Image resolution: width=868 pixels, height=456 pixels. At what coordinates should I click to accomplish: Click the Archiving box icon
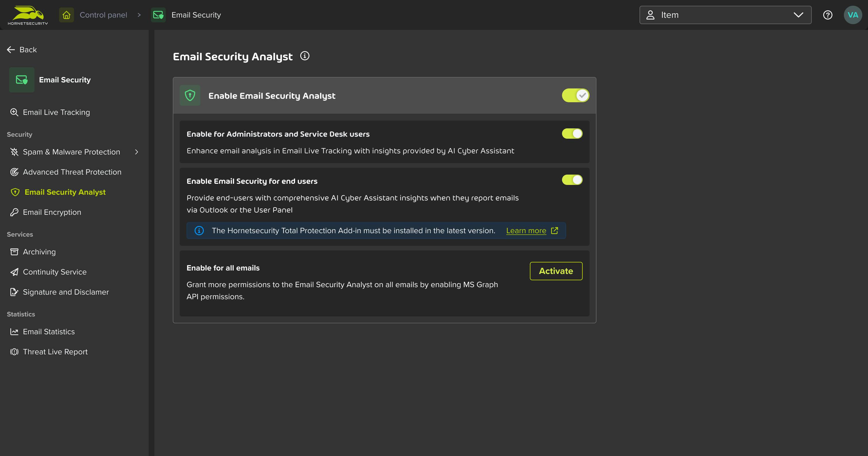point(14,252)
